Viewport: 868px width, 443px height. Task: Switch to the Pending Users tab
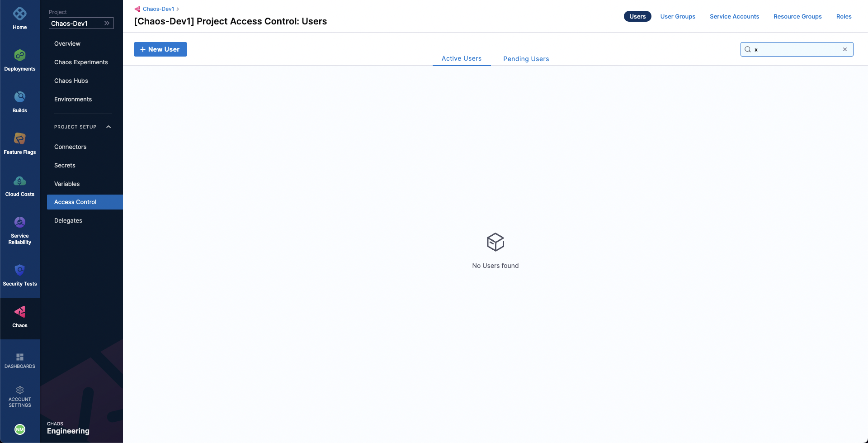[x=526, y=59]
